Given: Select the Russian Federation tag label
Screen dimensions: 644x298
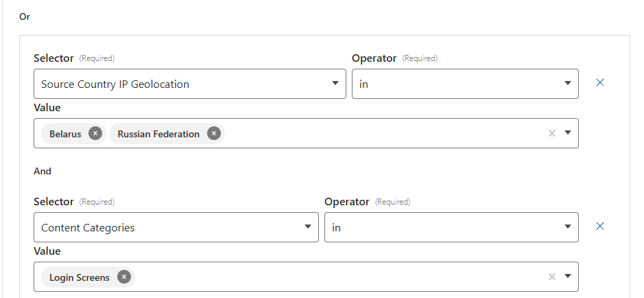Looking at the screenshot, I should (158, 134).
